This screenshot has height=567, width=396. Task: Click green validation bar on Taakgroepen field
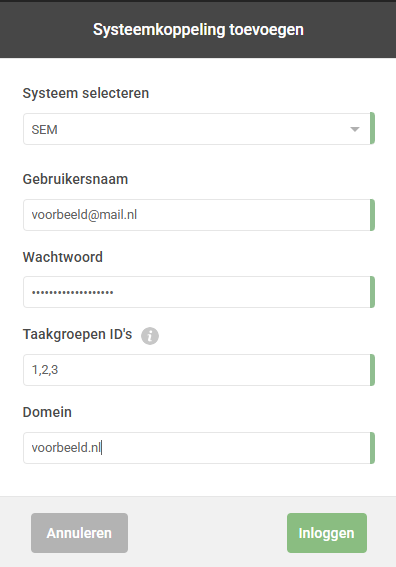click(x=372, y=370)
